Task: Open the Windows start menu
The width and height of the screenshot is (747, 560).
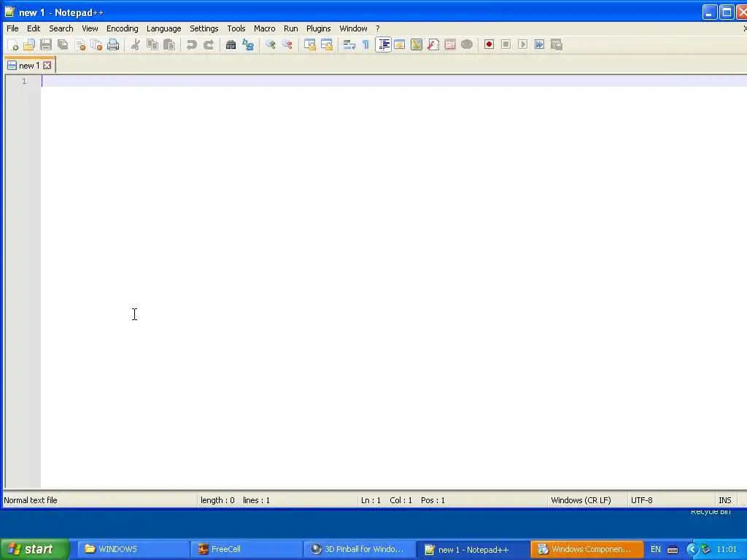Action: click(x=34, y=549)
